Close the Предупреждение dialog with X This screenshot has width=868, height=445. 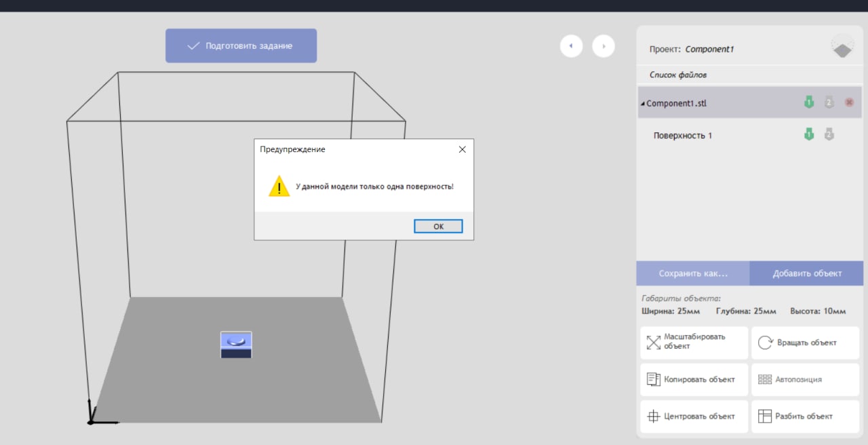click(x=462, y=149)
